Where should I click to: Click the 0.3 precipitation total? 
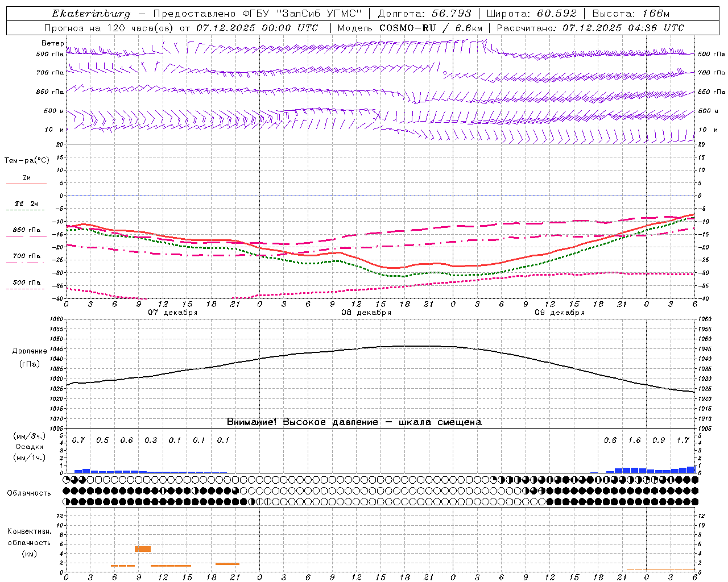click(x=151, y=440)
